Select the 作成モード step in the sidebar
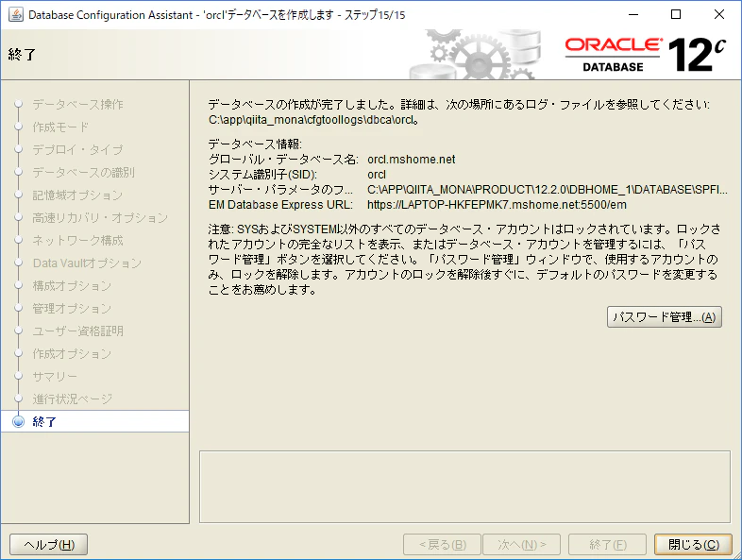742x560 pixels. (60, 127)
